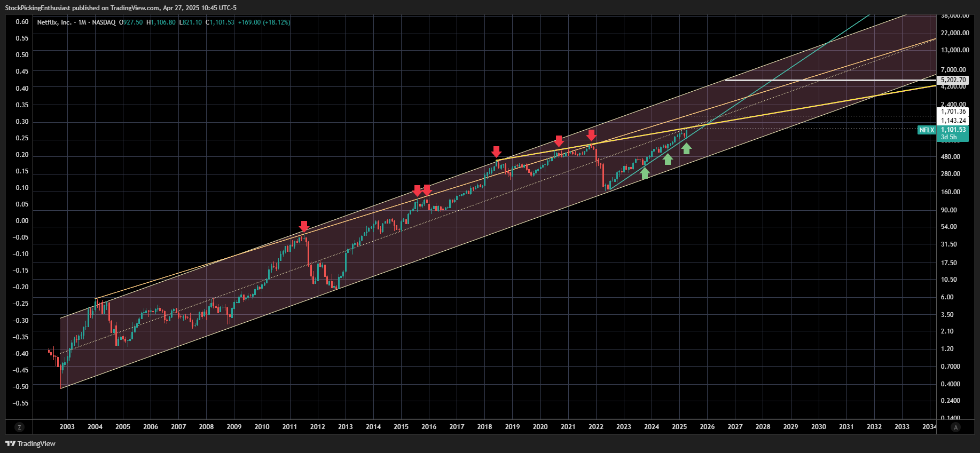Click the 54.00 price scale label
This screenshot has width=980, height=453.
(x=948, y=227)
